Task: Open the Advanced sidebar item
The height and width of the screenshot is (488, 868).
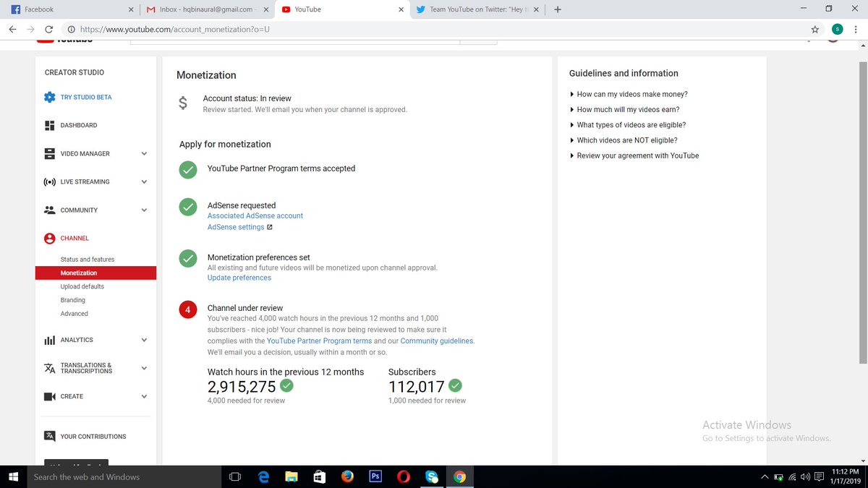Action: point(75,314)
